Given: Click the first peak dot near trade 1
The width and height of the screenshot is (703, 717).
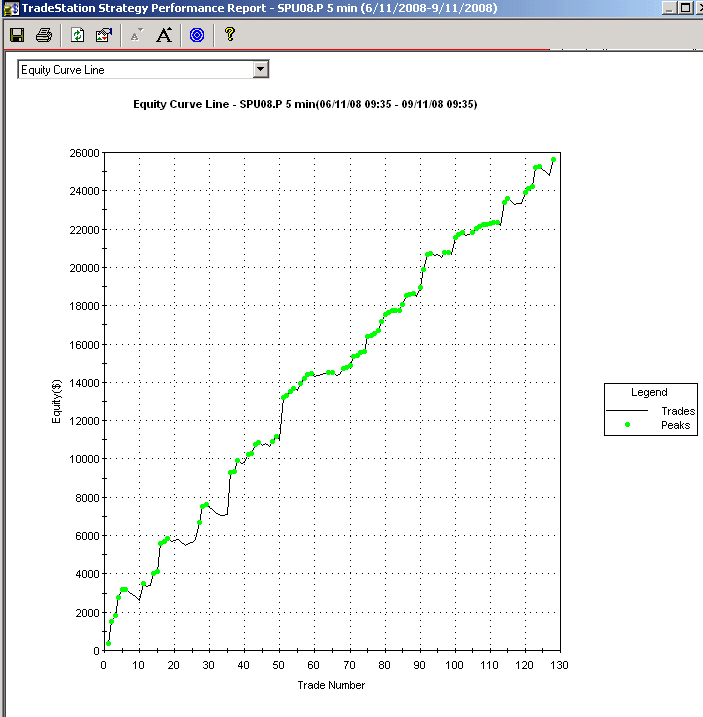Looking at the screenshot, I should [108, 643].
